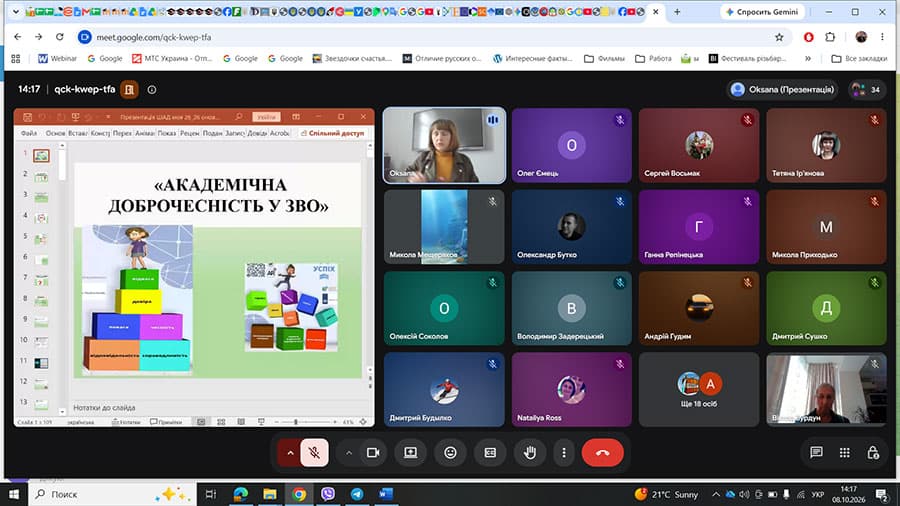
Task: Click the Спросить Gemini button
Action: [x=762, y=11]
